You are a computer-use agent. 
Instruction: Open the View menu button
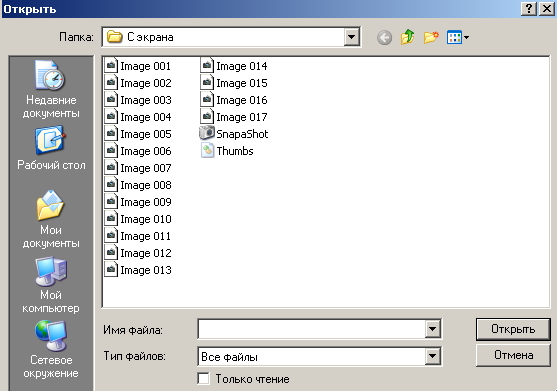458,37
